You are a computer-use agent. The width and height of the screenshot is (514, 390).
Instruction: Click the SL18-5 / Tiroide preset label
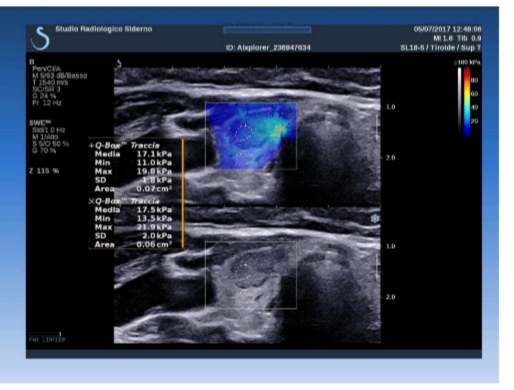tap(441, 48)
